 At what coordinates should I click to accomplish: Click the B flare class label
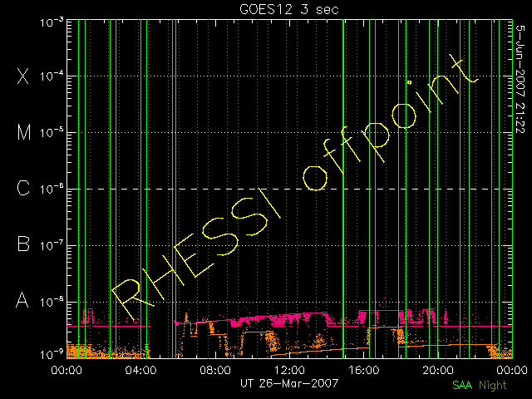click(x=23, y=244)
